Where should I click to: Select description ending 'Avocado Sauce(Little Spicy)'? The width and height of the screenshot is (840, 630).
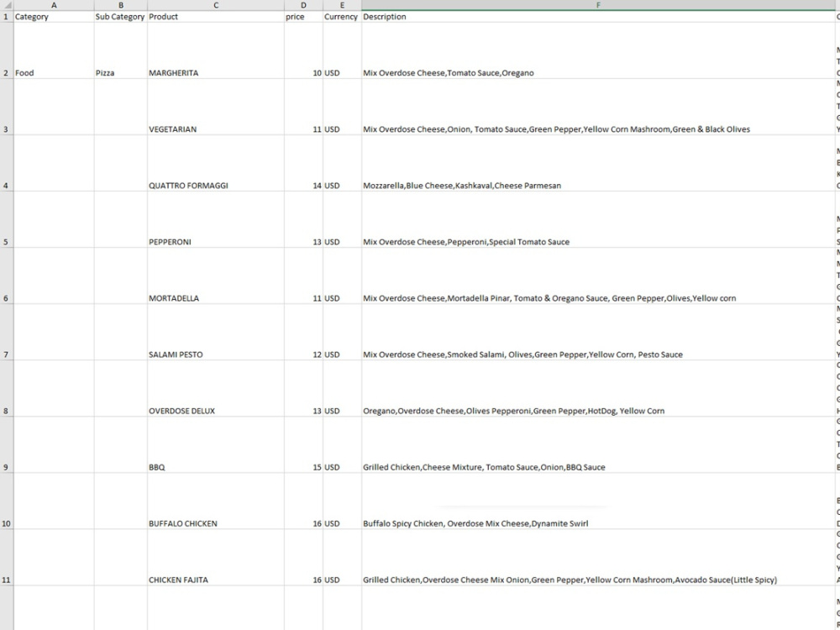pyautogui.click(x=598, y=558)
